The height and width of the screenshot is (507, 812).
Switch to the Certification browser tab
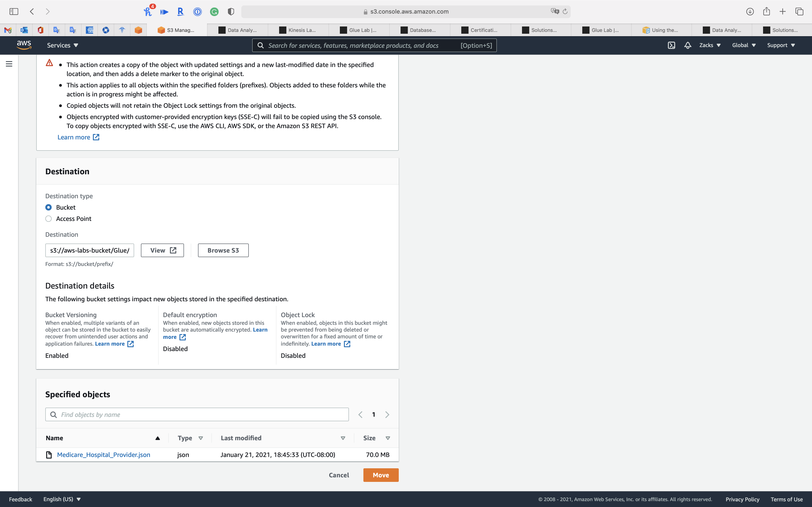coord(480,30)
